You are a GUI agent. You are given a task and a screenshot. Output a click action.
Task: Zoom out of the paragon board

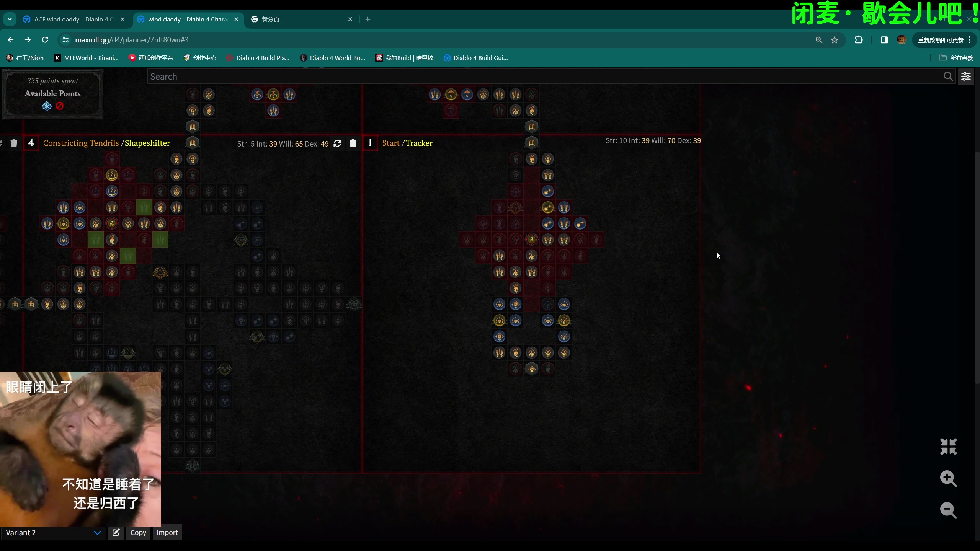click(x=948, y=510)
